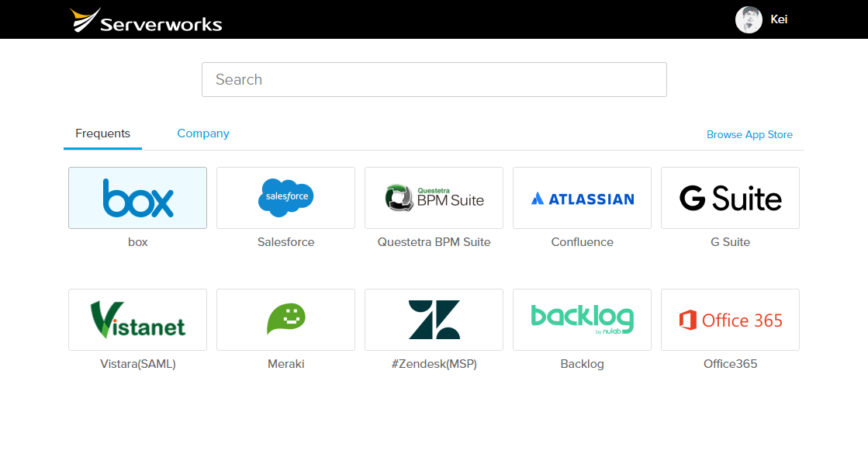
Task: Click the 'Meraki' label text
Action: click(x=285, y=364)
